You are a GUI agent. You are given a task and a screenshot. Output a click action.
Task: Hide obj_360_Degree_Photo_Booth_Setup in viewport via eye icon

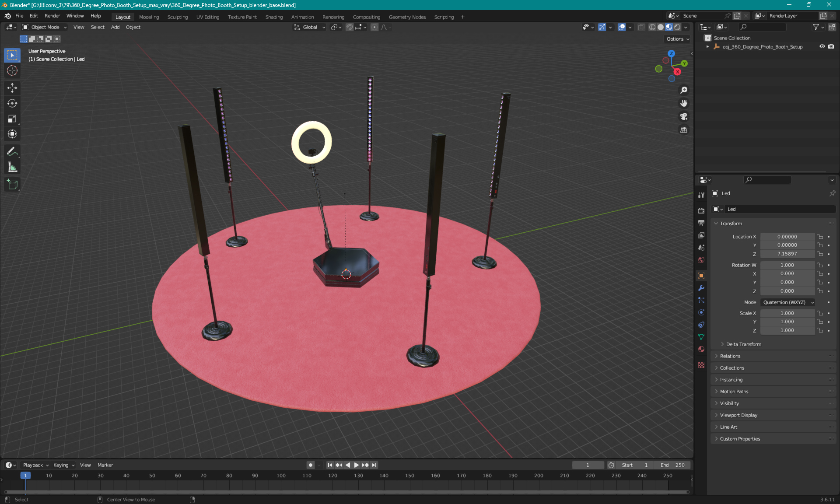822,46
